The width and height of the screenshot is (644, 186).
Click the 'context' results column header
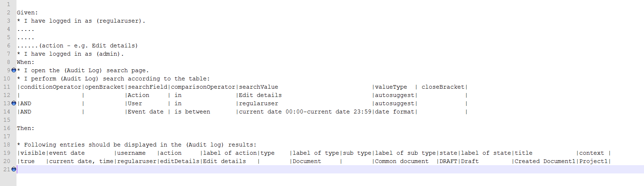click(592, 153)
